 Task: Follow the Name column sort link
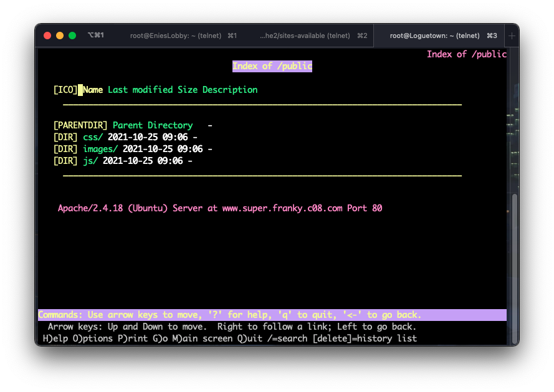(x=93, y=90)
